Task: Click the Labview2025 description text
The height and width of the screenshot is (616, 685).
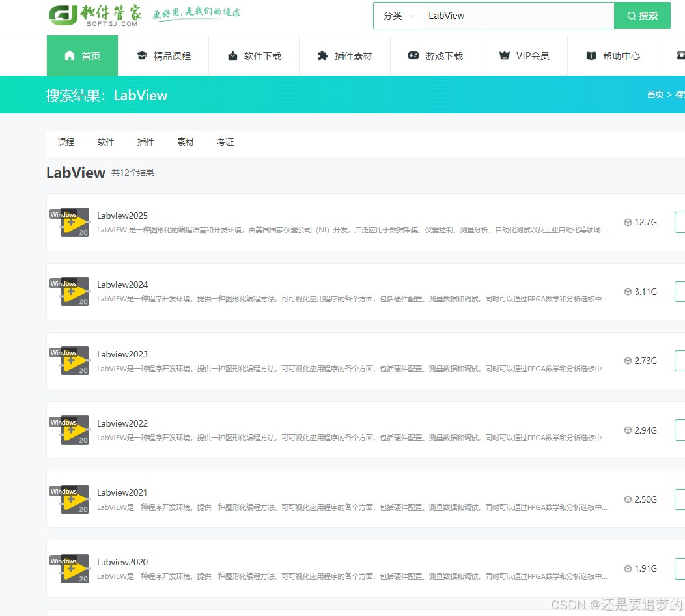Action: (352, 230)
